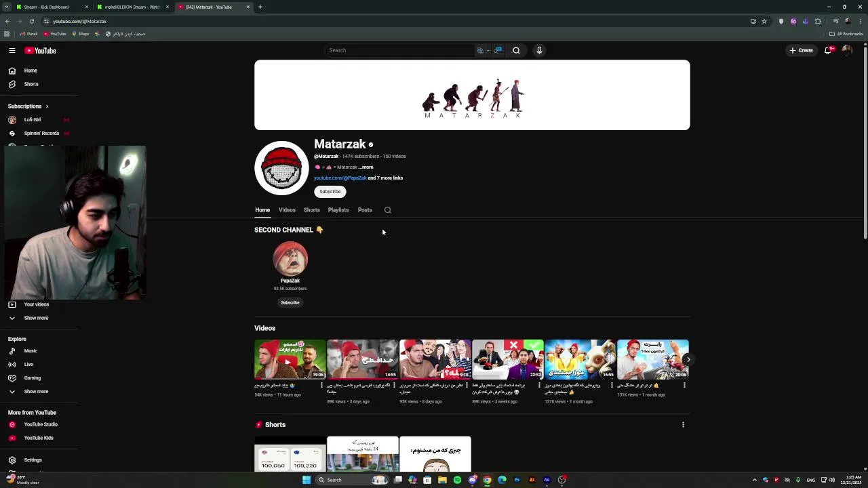
Task: Click the YouTube search input field
Action: (399, 50)
